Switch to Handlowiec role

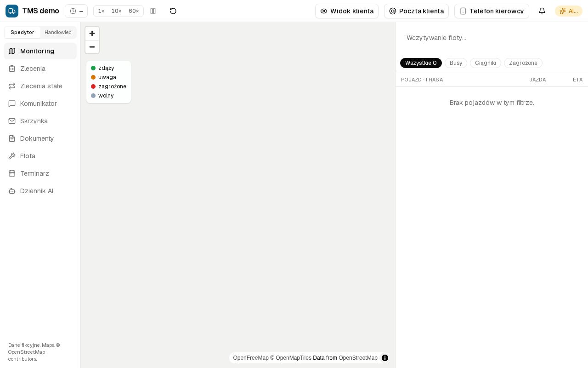(x=58, y=32)
